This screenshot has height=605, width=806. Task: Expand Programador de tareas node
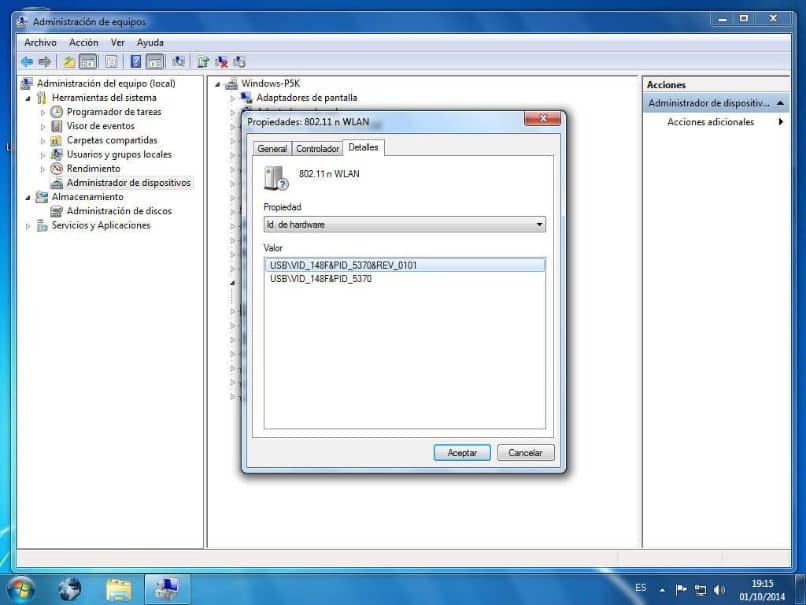point(43,112)
